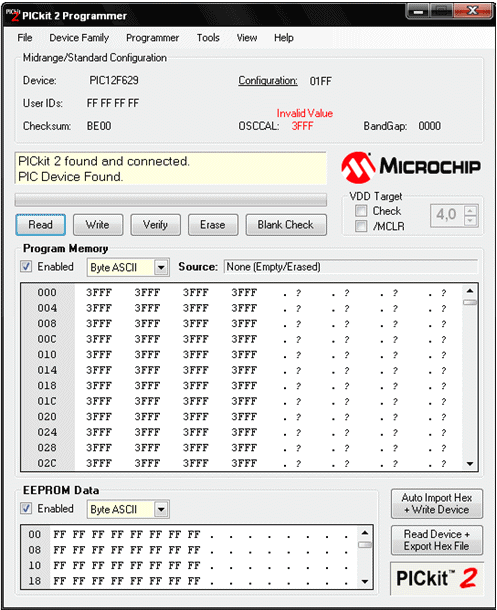This screenshot has width=497, height=610.
Task: Minimize the PICkit 2 Programmer window
Action: point(418,11)
